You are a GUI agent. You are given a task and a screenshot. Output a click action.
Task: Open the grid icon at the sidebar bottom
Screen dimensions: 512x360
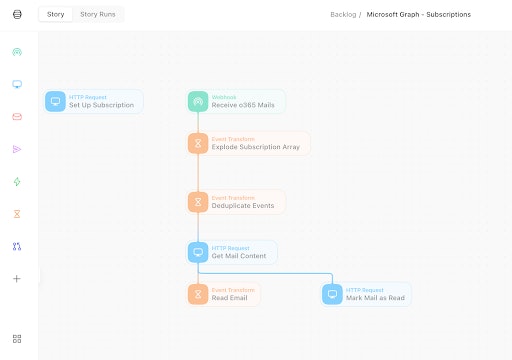pos(17,339)
